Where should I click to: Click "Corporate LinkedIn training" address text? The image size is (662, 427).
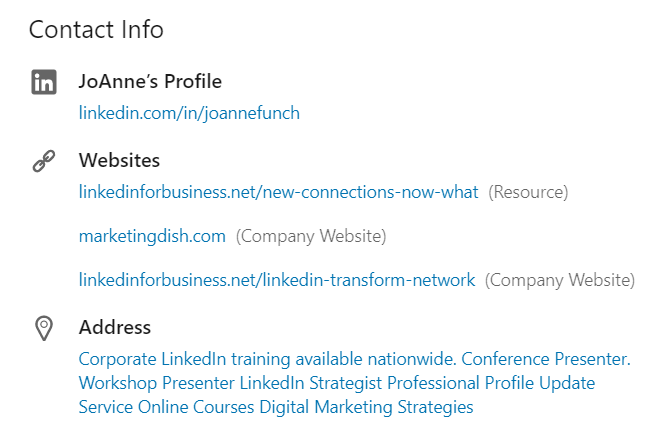pos(184,359)
